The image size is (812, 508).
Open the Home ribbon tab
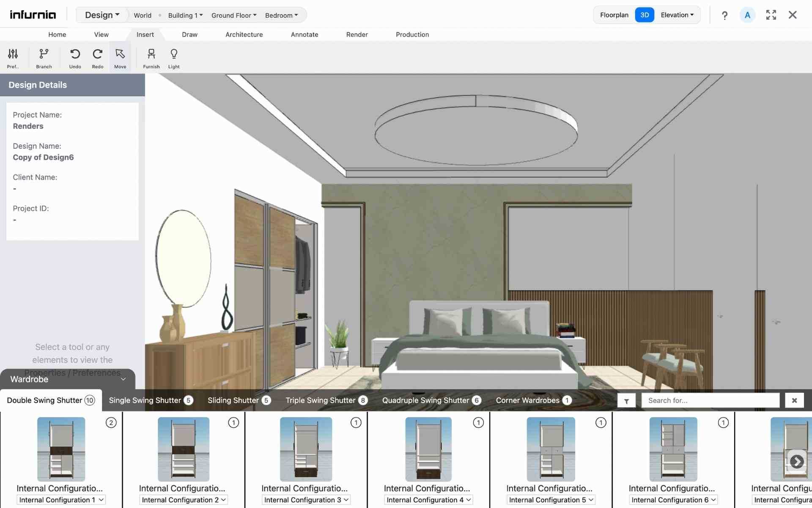57,35
